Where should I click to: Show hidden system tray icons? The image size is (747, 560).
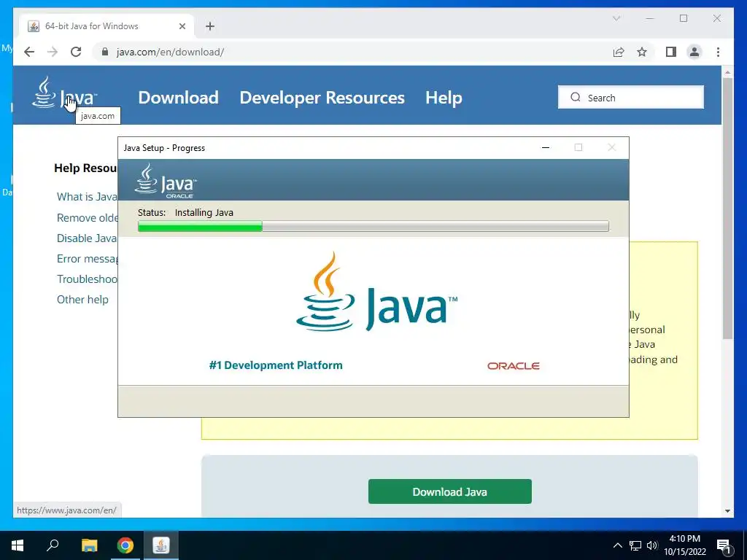(617, 545)
